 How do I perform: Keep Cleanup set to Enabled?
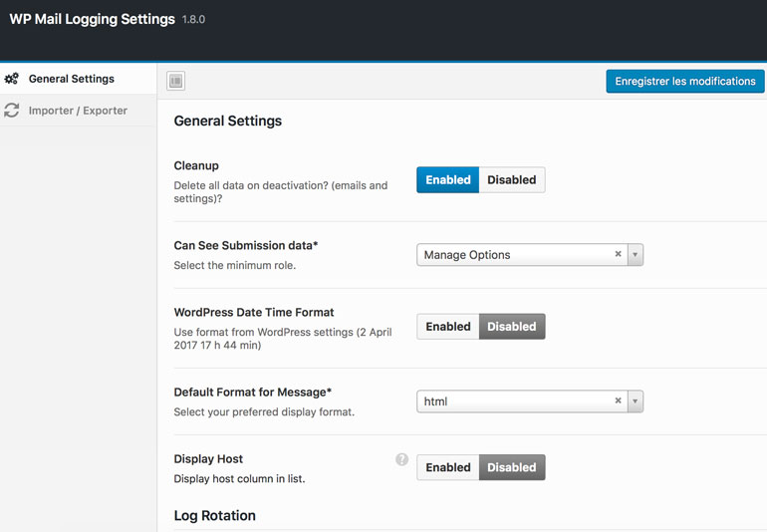(448, 180)
